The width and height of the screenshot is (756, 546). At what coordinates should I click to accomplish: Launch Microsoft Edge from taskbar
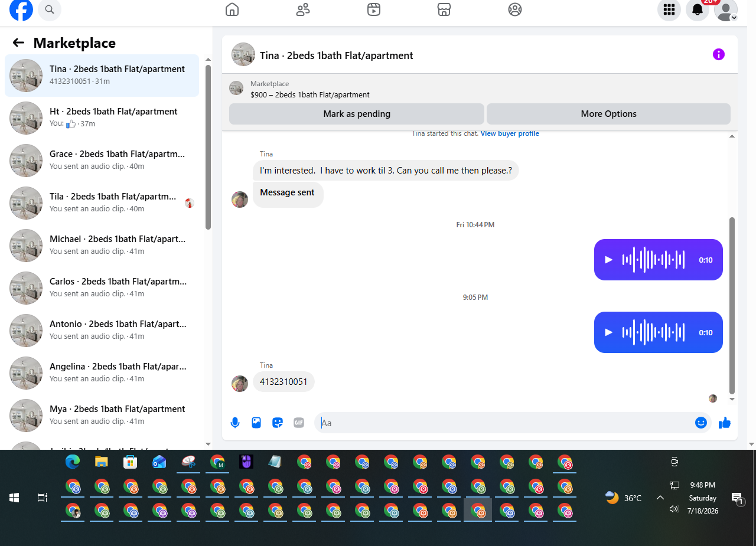pyautogui.click(x=73, y=462)
